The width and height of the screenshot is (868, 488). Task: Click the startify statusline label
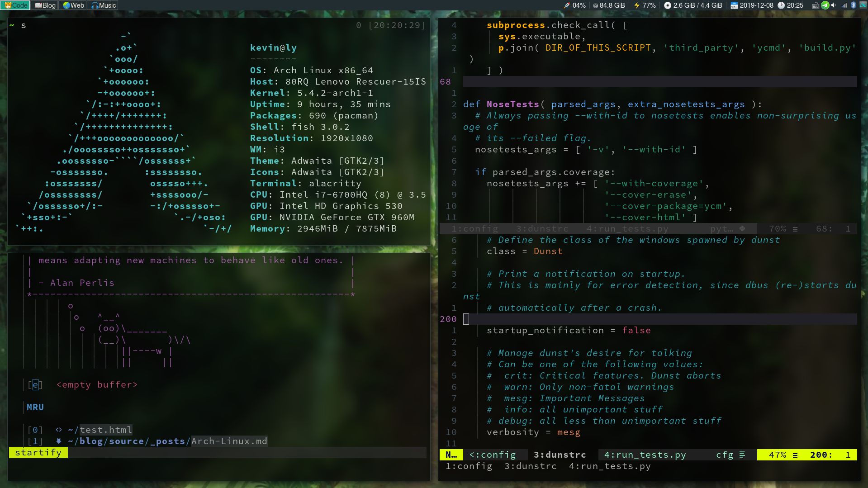pos(38,453)
